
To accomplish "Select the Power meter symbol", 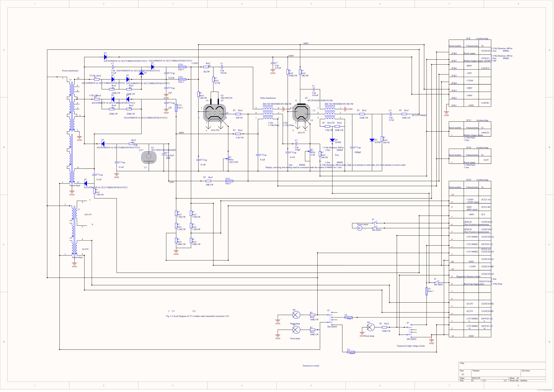I will 359,228.
